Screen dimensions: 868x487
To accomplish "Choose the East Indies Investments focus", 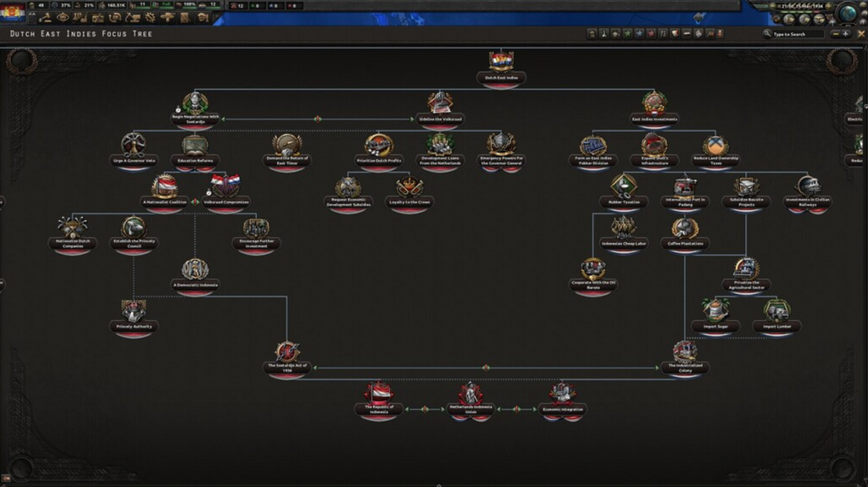I will (x=654, y=109).
